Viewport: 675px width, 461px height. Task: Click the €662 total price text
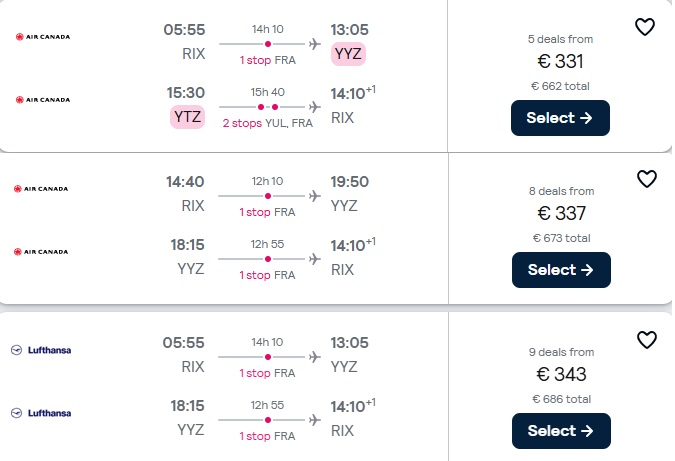coord(560,86)
